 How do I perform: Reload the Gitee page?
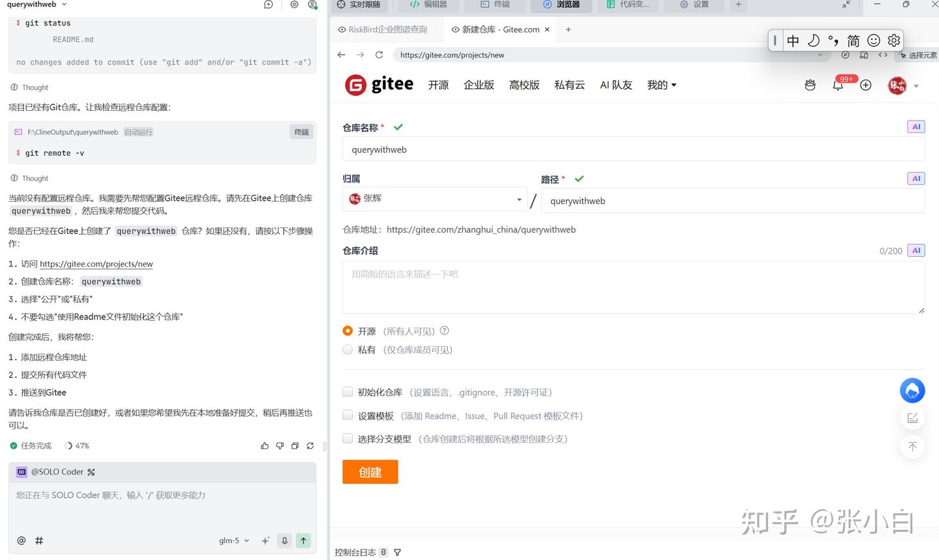[379, 55]
